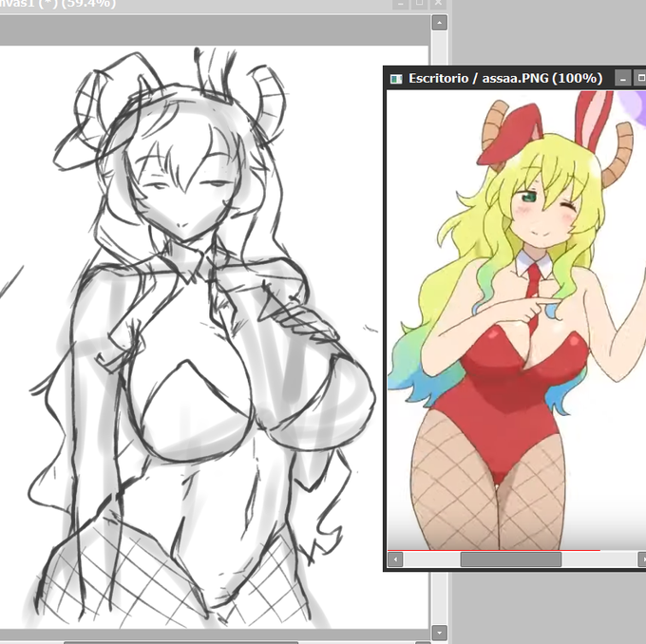646x644 pixels.
Task: Maximize the assaa.PNG reference window
Action: pos(639,78)
